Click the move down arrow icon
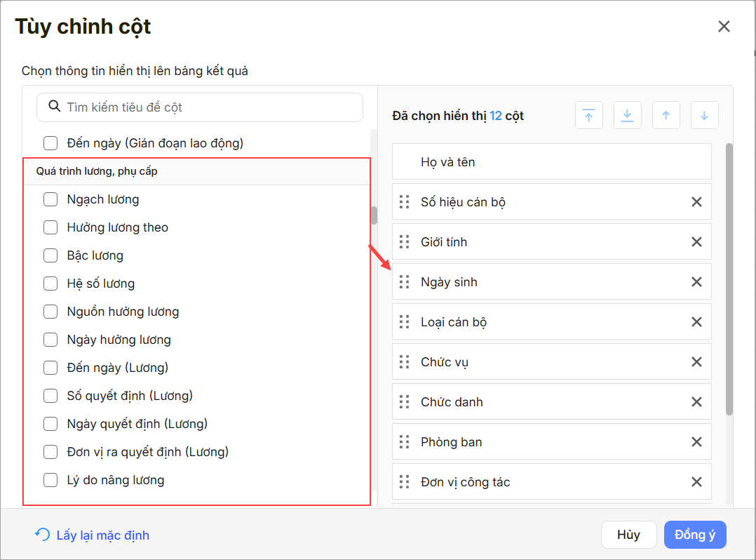The width and height of the screenshot is (756, 560). pyautogui.click(x=704, y=116)
